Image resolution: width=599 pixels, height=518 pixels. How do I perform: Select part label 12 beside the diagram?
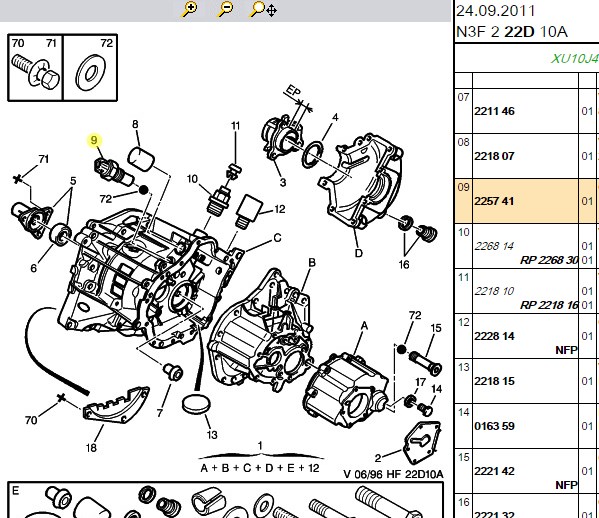(280, 209)
